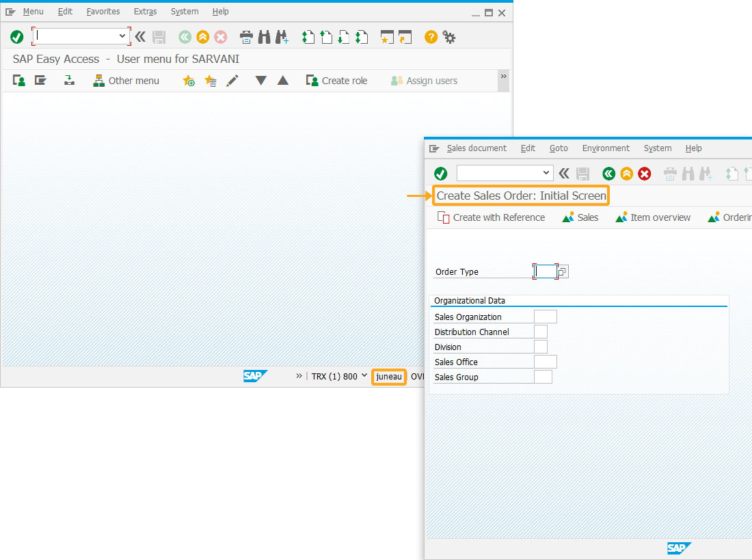Click User Menu icon in application toolbar
Image resolution: width=752 pixels, height=560 pixels.
(x=19, y=81)
